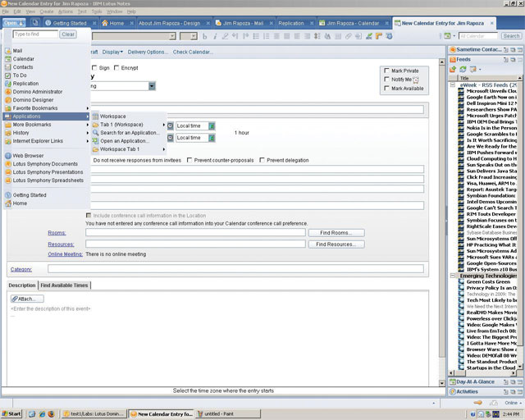Open the Display dropdown menu

click(112, 52)
